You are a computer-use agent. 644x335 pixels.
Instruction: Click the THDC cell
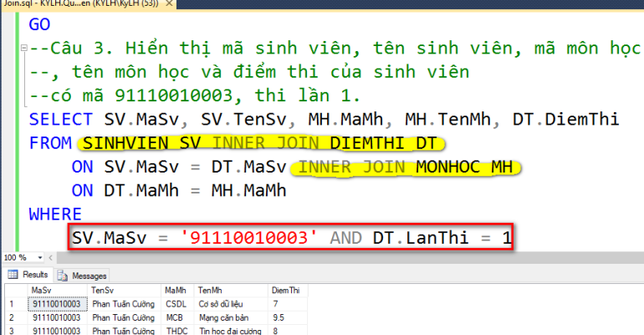[177, 331]
